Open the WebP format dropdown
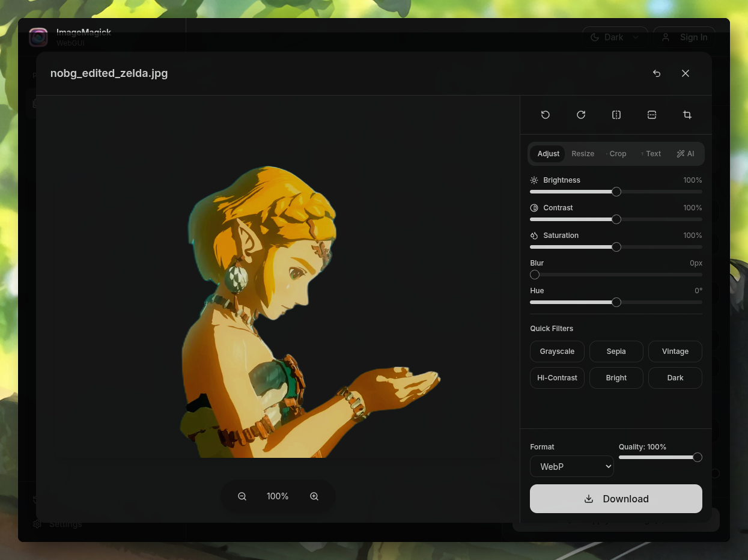 click(x=572, y=466)
